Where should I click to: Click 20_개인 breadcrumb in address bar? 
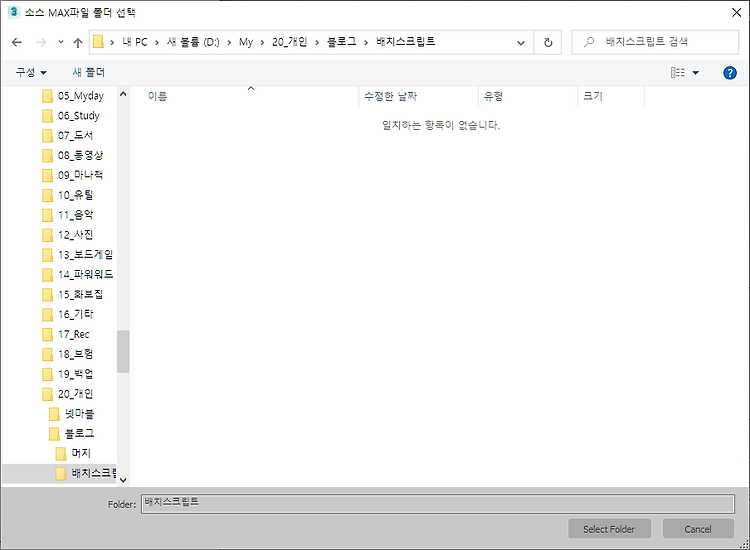tap(289, 42)
